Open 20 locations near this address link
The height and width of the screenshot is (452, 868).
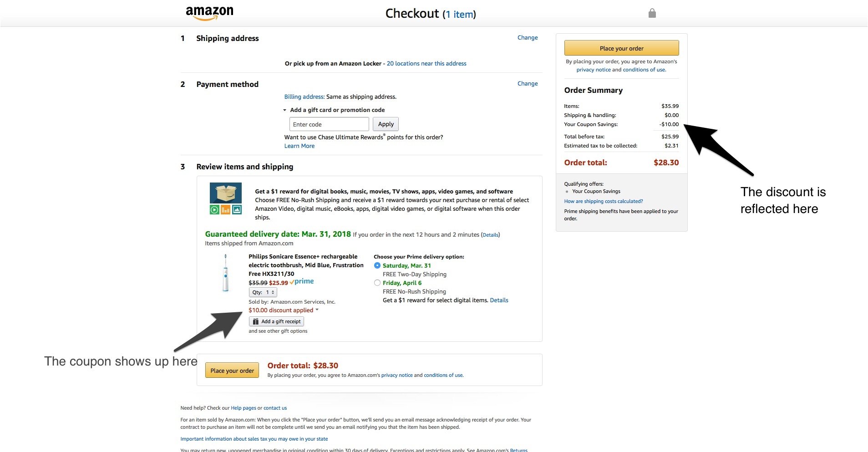(x=426, y=64)
